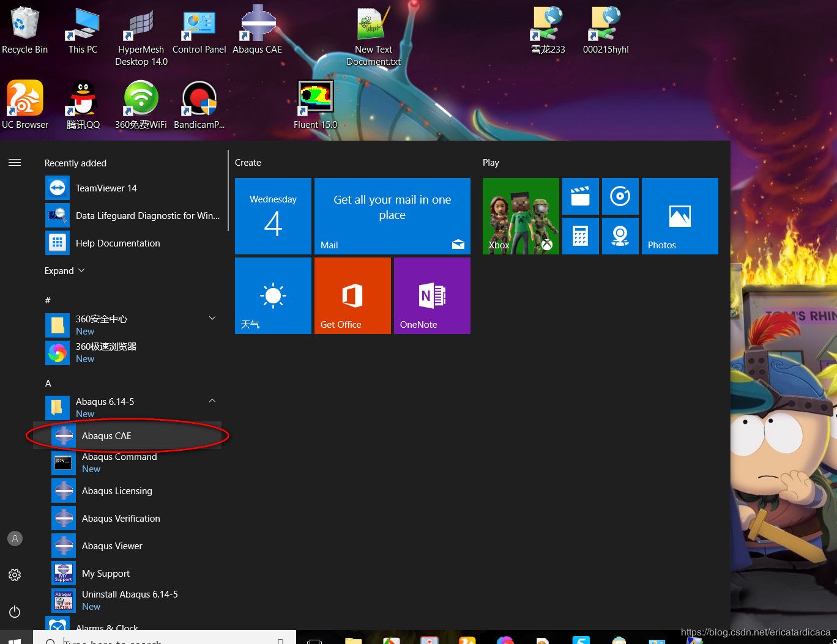The height and width of the screenshot is (644, 837).
Task: Open the Xbox tile
Action: [521, 216]
